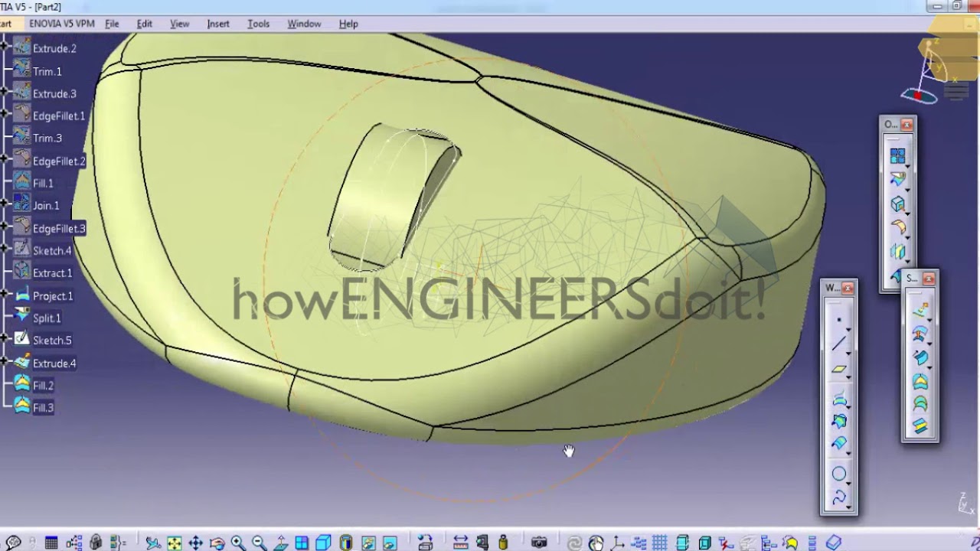
Task: Open the ENOVIA V5 VPM menu
Action: (x=62, y=24)
